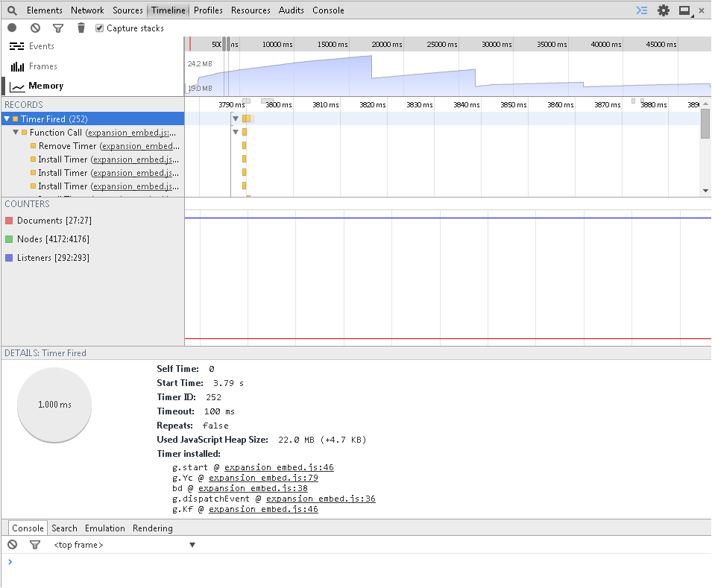
Task: Open the timeline filter icon
Action: point(58,28)
